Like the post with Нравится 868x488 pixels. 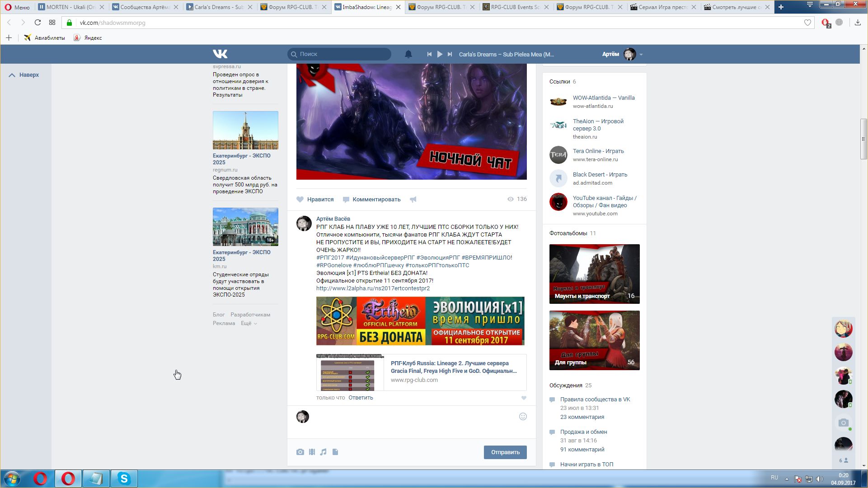click(x=315, y=200)
